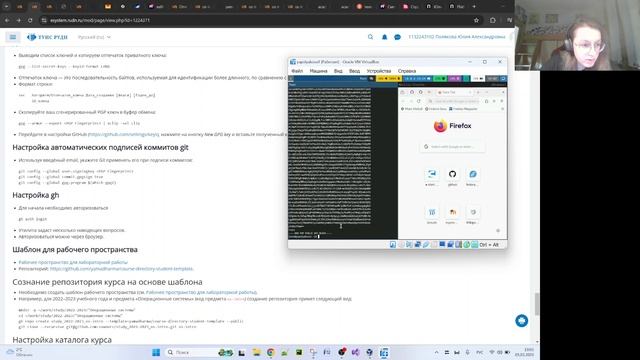The height and width of the screenshot is (360, 640).
Task: Click the VirtualBox network status icon
Action: point(418,244)
